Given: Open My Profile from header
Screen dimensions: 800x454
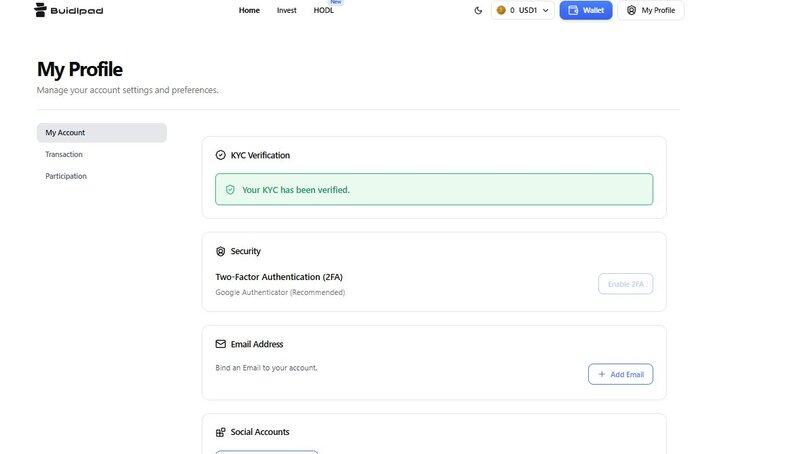Looking at the screenshot, I should [x=650, y=10].
